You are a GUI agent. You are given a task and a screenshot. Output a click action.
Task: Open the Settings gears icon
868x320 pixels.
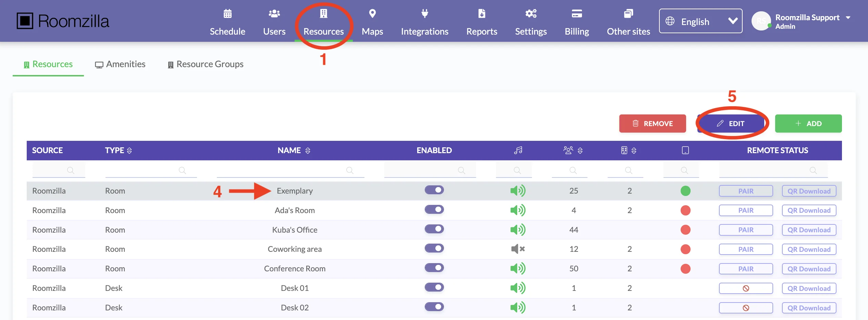(x=531, y=14)
